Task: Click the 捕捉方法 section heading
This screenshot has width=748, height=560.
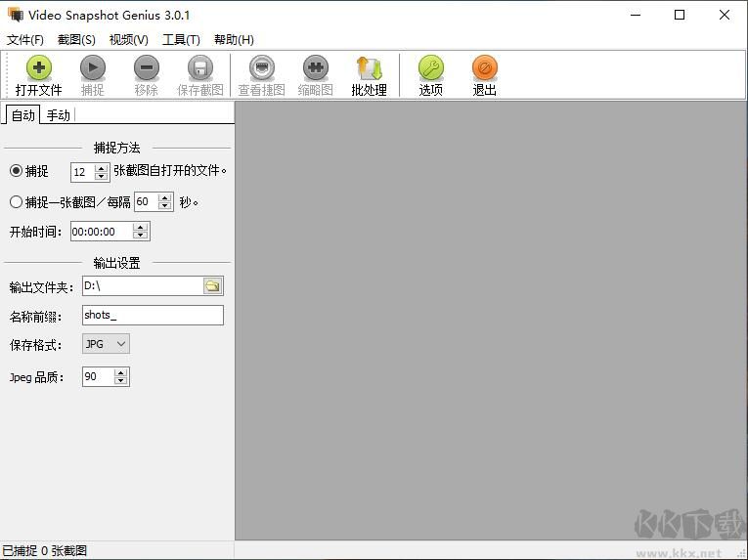Action: point(117,148)
